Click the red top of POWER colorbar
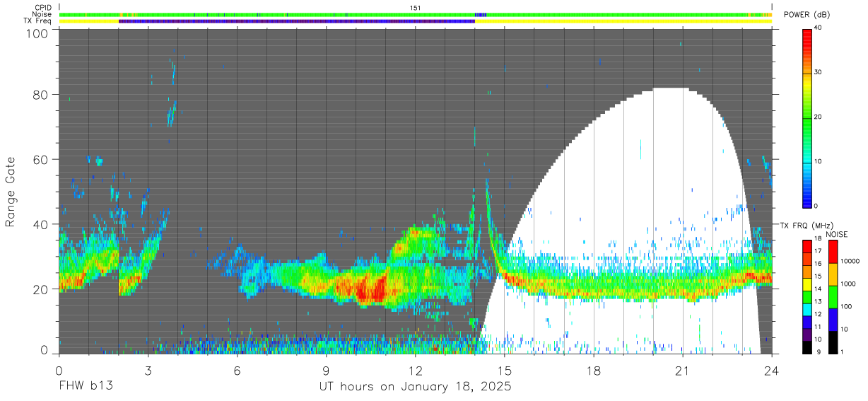The width and height of the screenshot is (868, 401). tap(807, 39)
